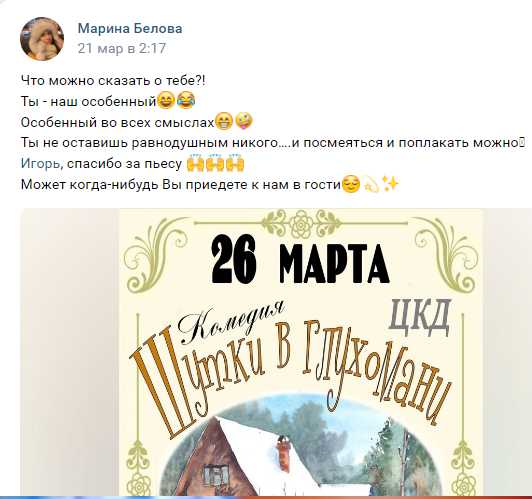Open the post timestamp 21 мар в 2:17
Viewport: 532px width, 499px height.
[x=121, y=48]
